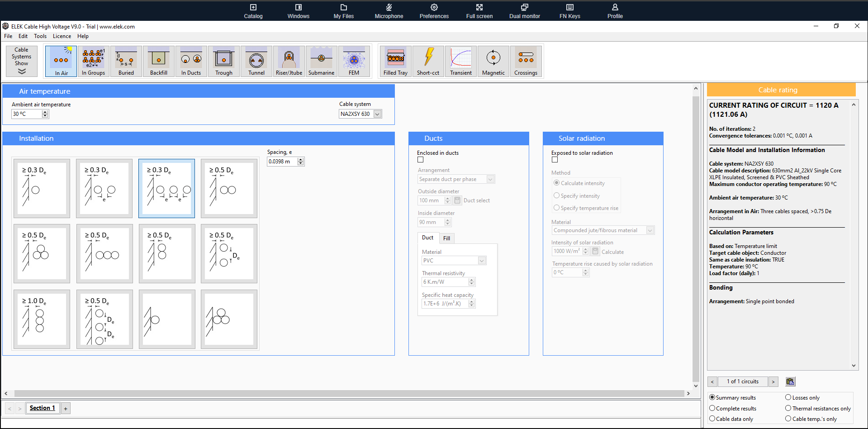Viewport: 868px width, 429px height.
Task: Select single cable ≥0.3 De arrangement
Action: click(42, 188)
